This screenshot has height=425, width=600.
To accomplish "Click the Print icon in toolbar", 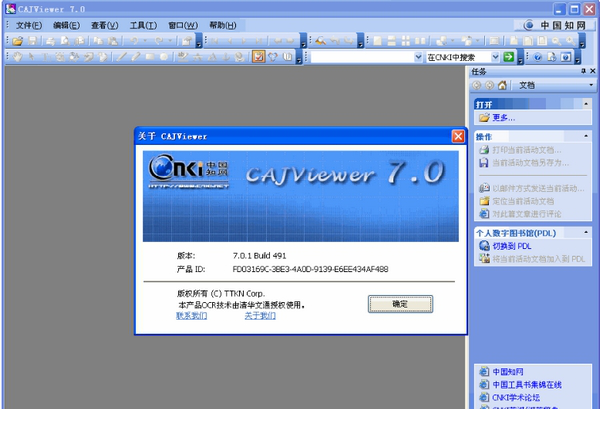I will point(50,41).
